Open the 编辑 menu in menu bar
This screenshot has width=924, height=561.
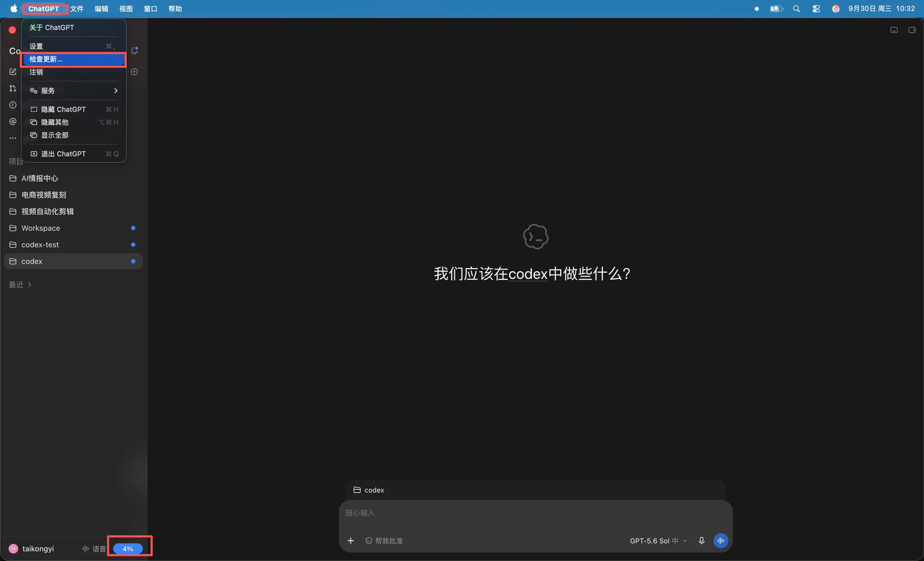coord(102,9)
